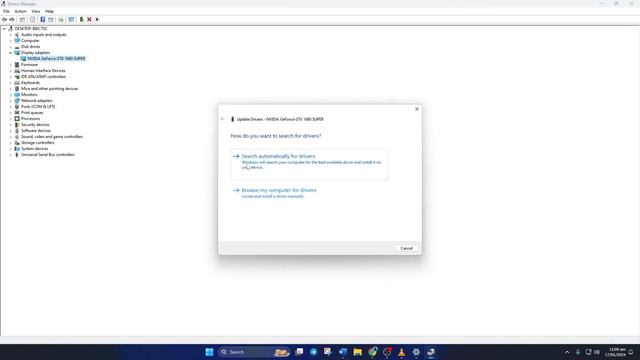Collapse the Display adapters category
640x360 pixels.
click(x=11, y=53)
